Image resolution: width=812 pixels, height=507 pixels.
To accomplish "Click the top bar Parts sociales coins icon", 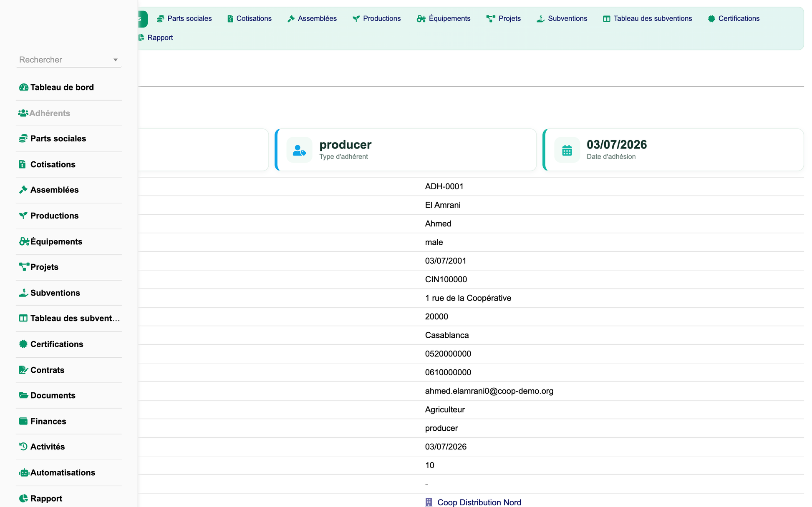I will [160, 19].
